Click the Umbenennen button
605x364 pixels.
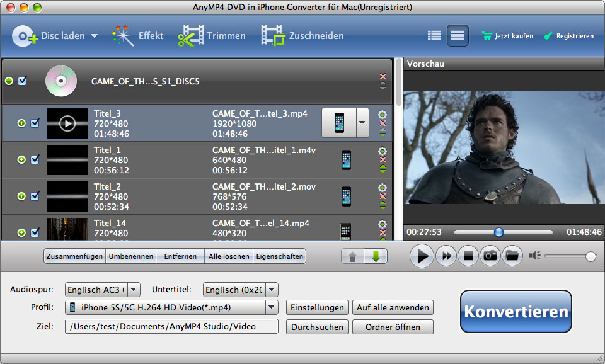click(x=131, y=256)
